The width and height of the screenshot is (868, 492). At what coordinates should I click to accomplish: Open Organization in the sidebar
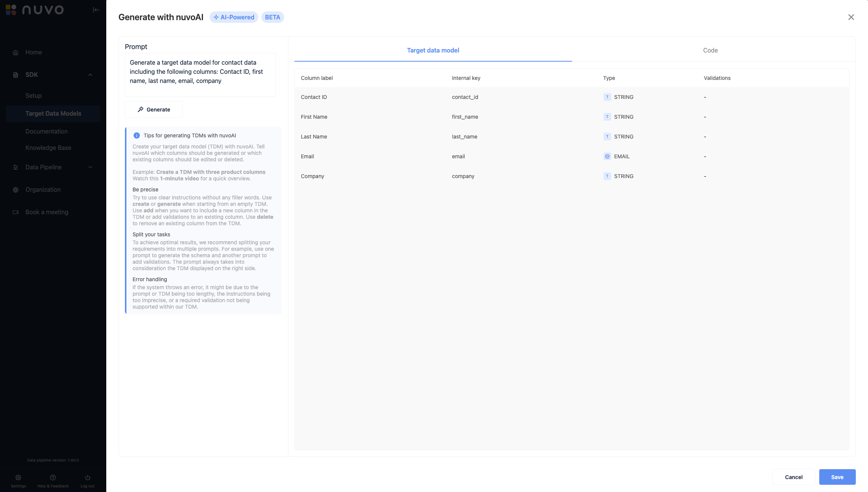[x=43, y=190]
